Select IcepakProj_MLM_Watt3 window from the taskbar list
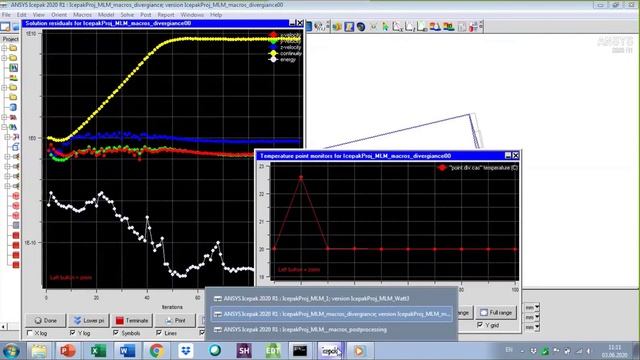Viewport: 640px width, 360px height. [331, 299]
